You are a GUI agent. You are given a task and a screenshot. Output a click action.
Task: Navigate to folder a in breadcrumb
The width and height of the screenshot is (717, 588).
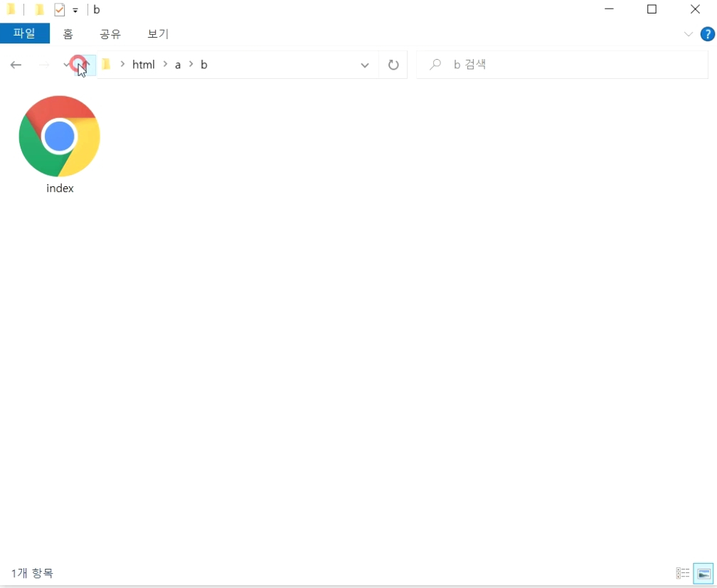(x=178, y=65)
